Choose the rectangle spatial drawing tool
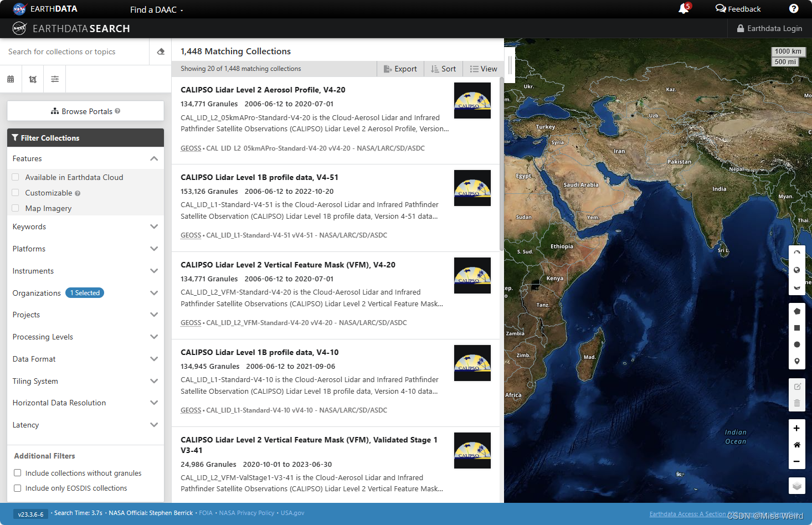Image resolution: width=812 pixels, height=525 pixels. coord(797,328)
